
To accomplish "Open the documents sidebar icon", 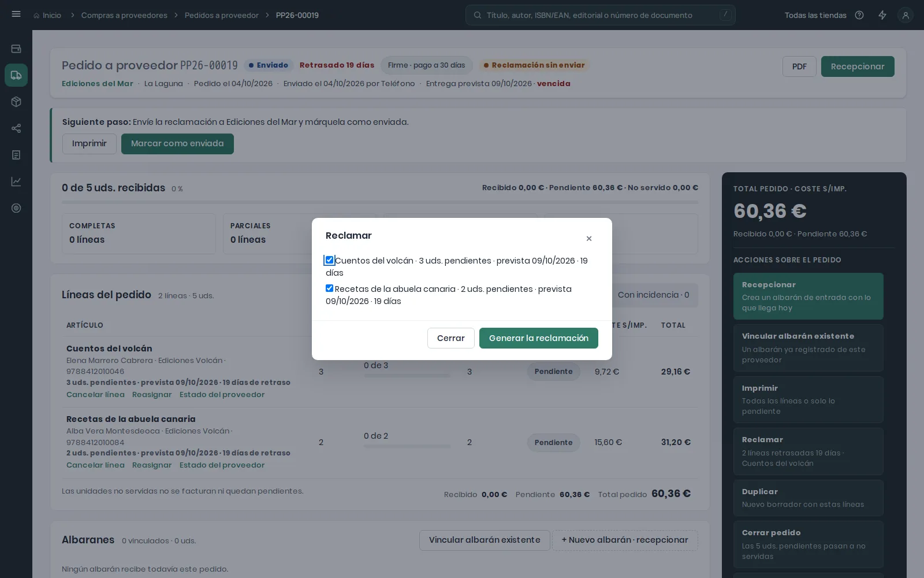I will click(x=16, y=155).
